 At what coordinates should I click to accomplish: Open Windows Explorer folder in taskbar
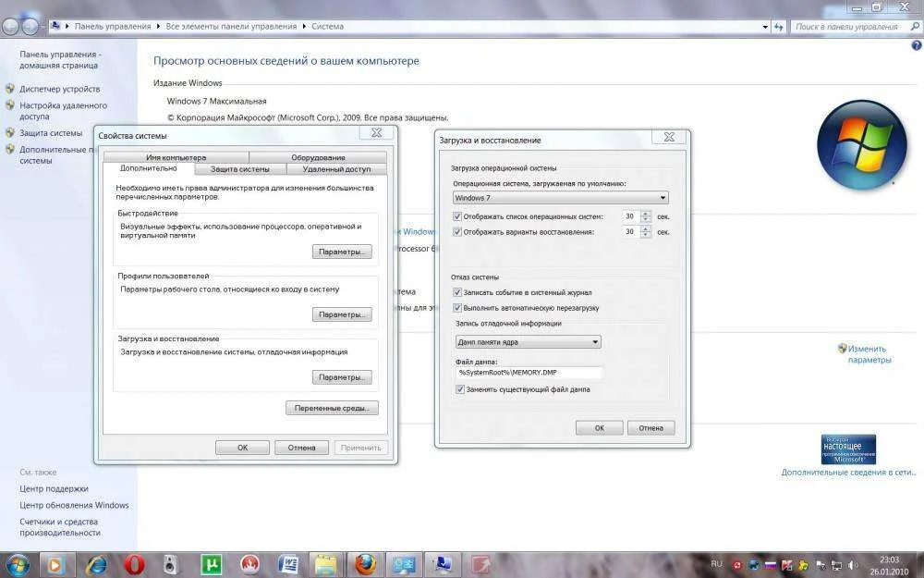click(326, 565)
